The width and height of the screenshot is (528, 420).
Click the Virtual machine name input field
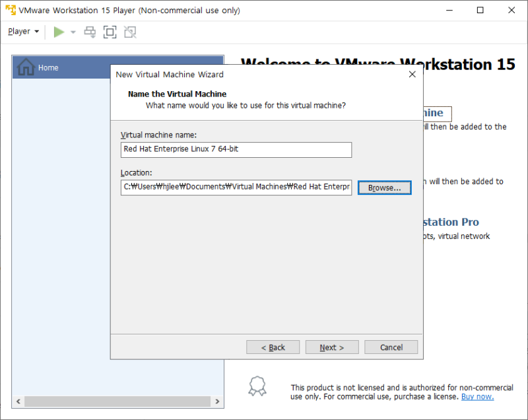[236, 149]
